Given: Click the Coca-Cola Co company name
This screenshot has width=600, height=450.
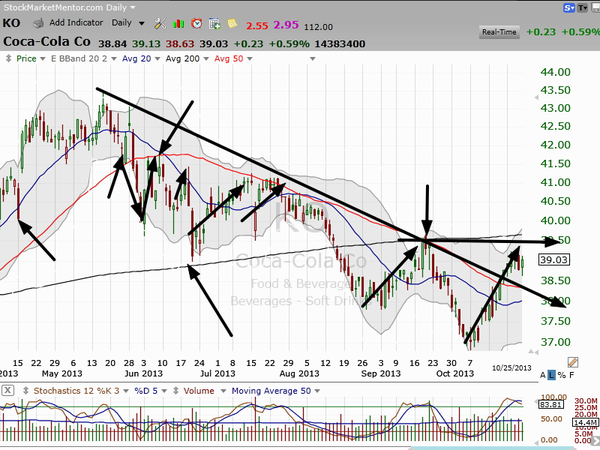Looking at the screenshot, I should [47, 41].
